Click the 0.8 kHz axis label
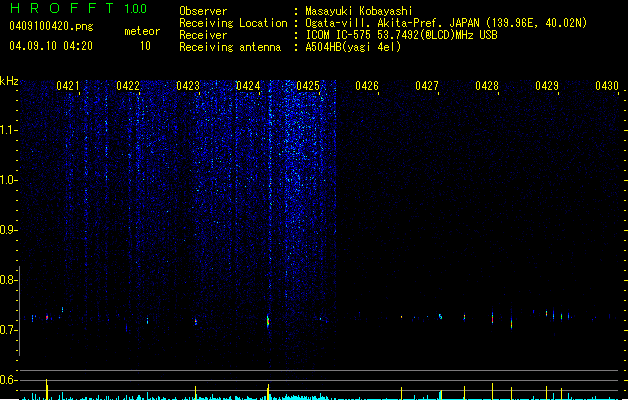The height and width of the screenshot is (400, 629). pyautogui.click(x=8, y=280)
